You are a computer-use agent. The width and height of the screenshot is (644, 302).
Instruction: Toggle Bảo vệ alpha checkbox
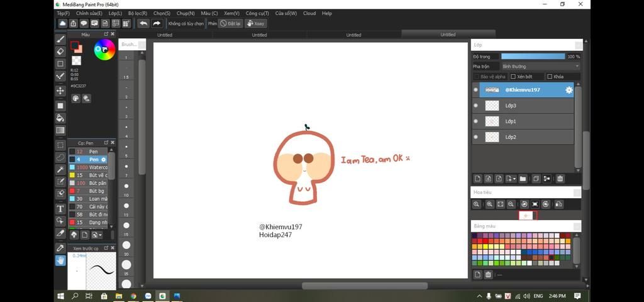pyautogui.click(x=477, y=77)
